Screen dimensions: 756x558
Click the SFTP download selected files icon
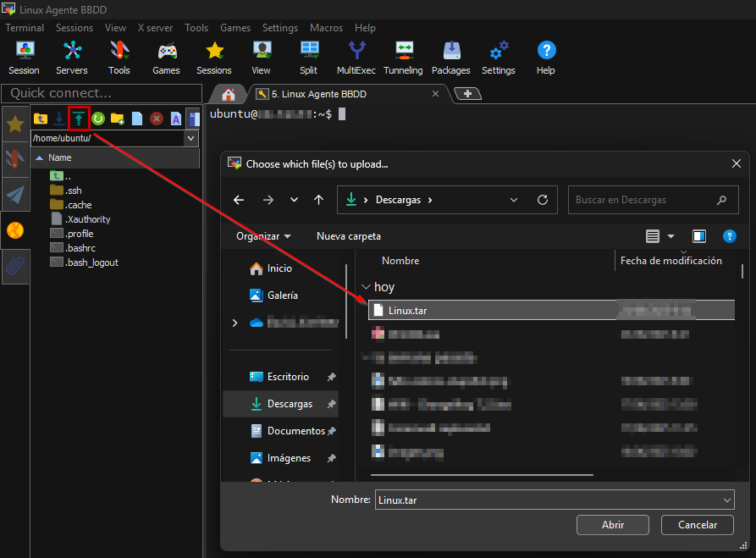[x=59, y=119]
